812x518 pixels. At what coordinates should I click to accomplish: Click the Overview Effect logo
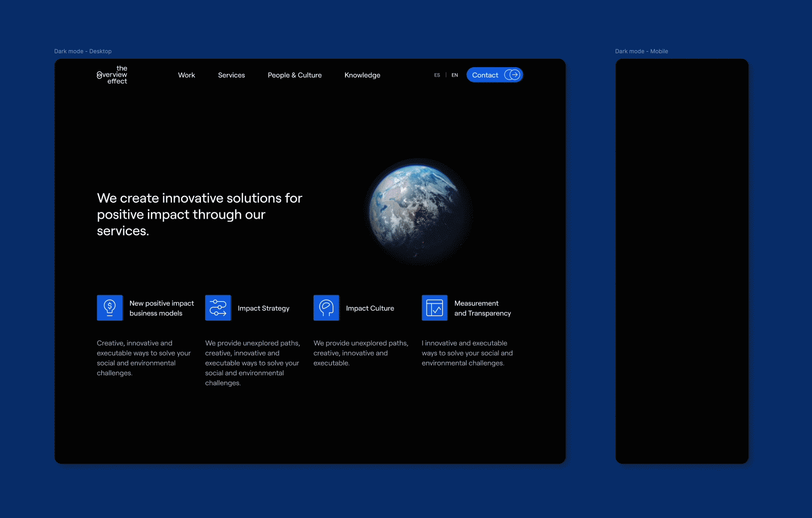point(112,75)
